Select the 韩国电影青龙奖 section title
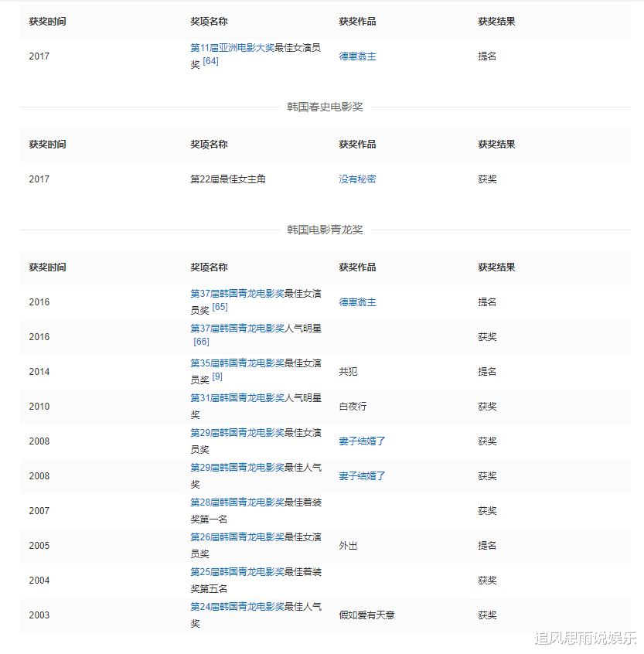The image size is (644, 654). [x=325, y=230]
